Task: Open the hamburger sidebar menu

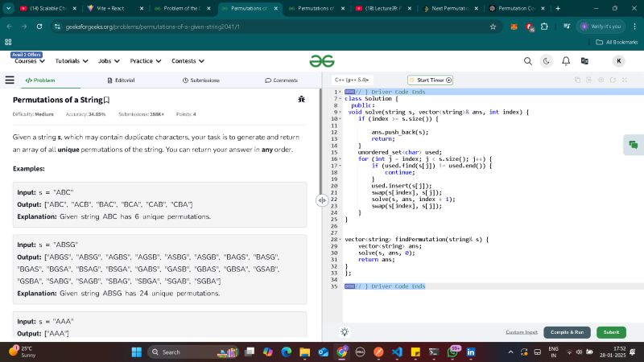Action: pyautogui.click(x=10, y=80)
